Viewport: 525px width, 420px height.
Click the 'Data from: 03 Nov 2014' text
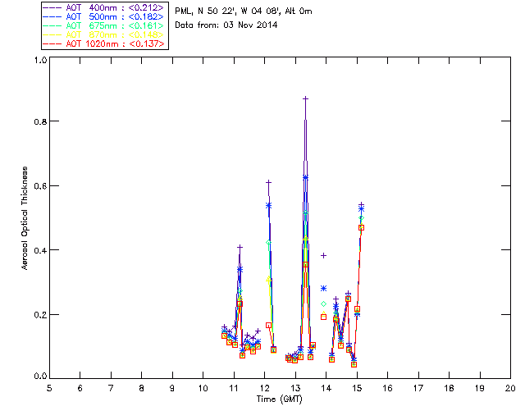tap(226, 25)
